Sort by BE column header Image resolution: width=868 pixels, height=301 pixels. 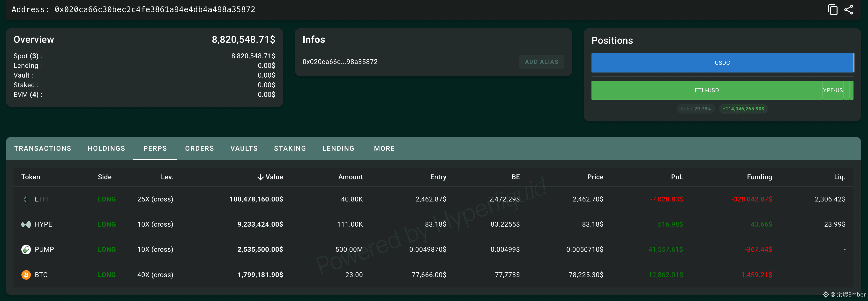[x=516, y=177]
